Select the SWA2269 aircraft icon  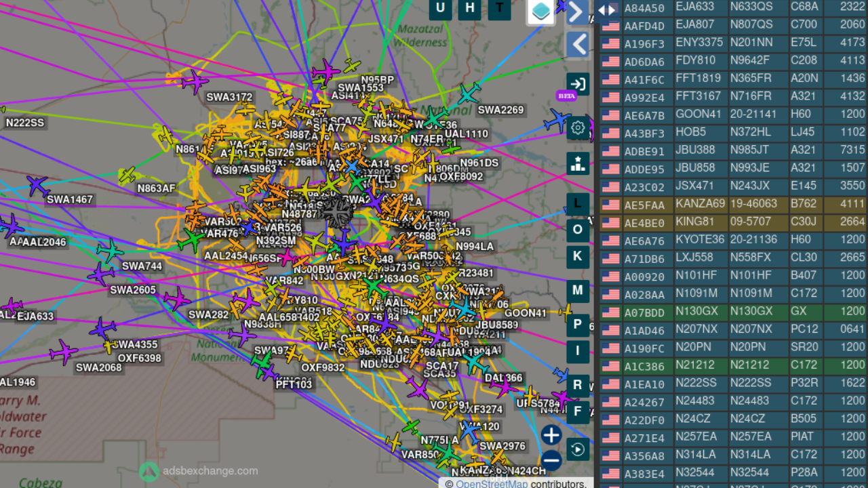click(469, 94)
